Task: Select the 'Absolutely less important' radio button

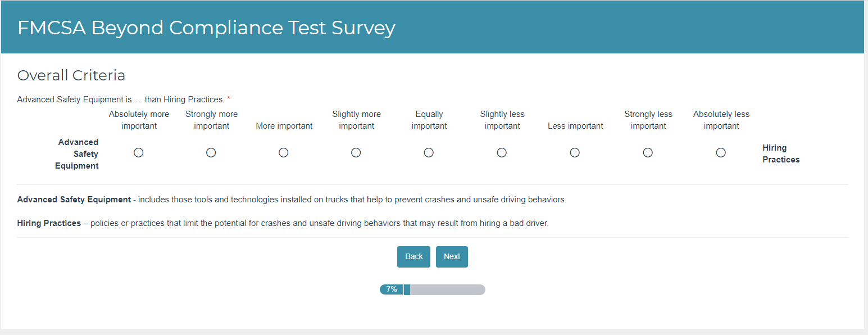Action: click(721, 153)
